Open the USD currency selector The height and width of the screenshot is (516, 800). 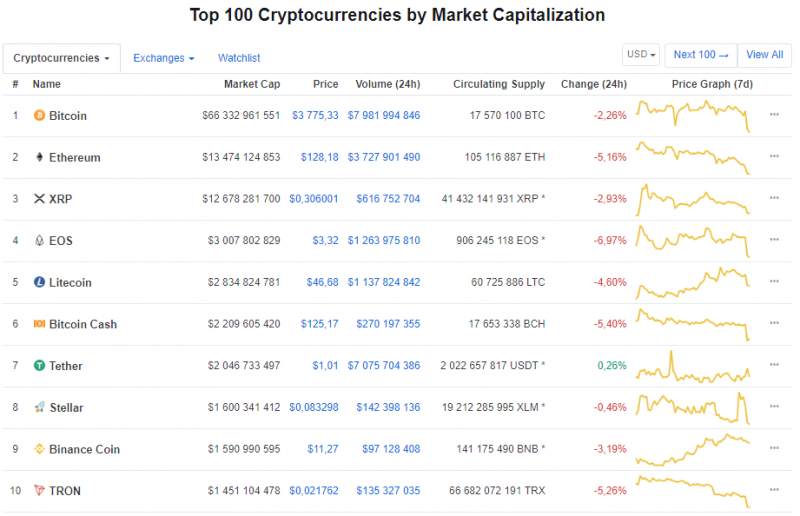[x=641, y=55]
